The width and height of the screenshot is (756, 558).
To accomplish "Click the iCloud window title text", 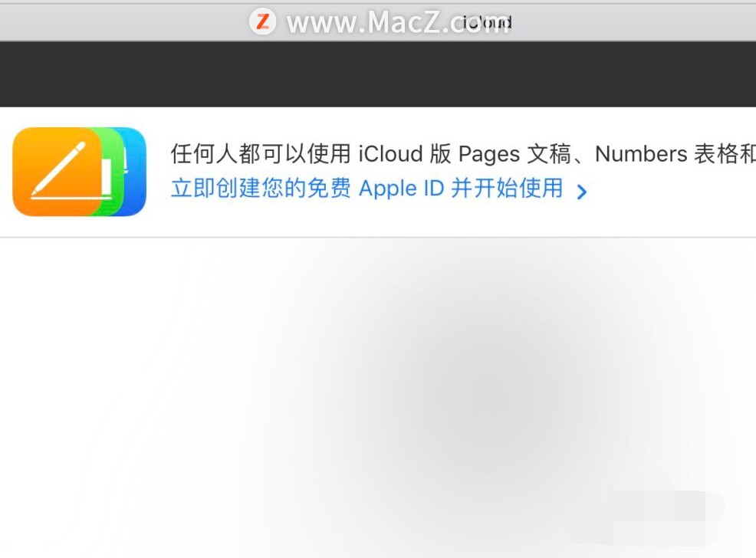I will coord(487,22).
